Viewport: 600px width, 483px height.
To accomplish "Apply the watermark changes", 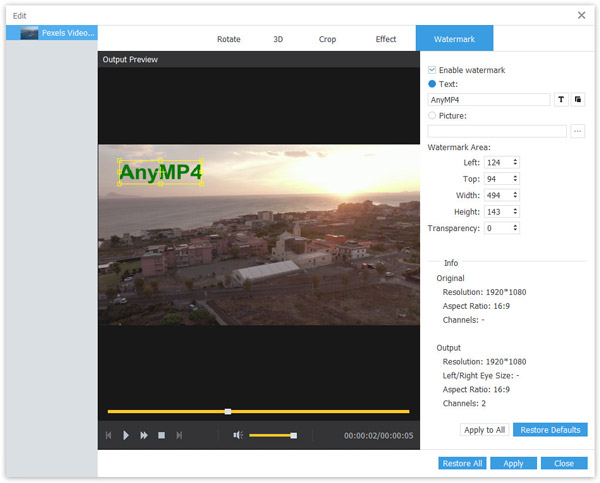I will coord(513,463).
